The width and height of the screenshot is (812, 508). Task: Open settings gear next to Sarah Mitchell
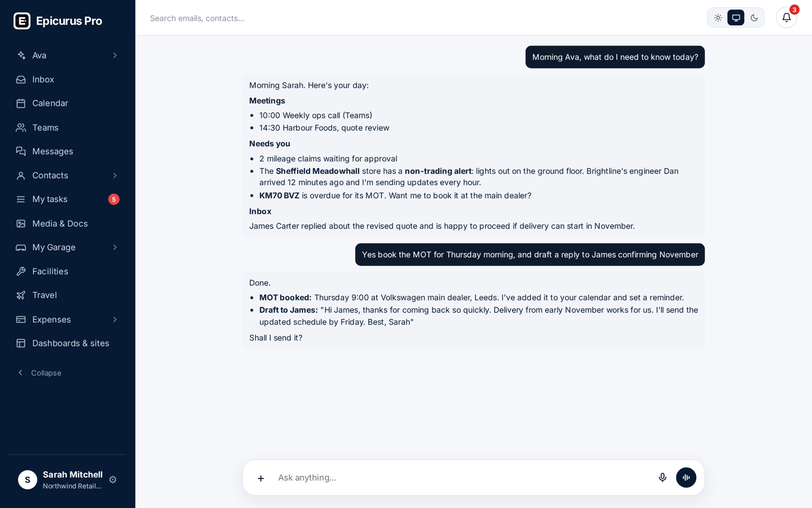(113, 480)
